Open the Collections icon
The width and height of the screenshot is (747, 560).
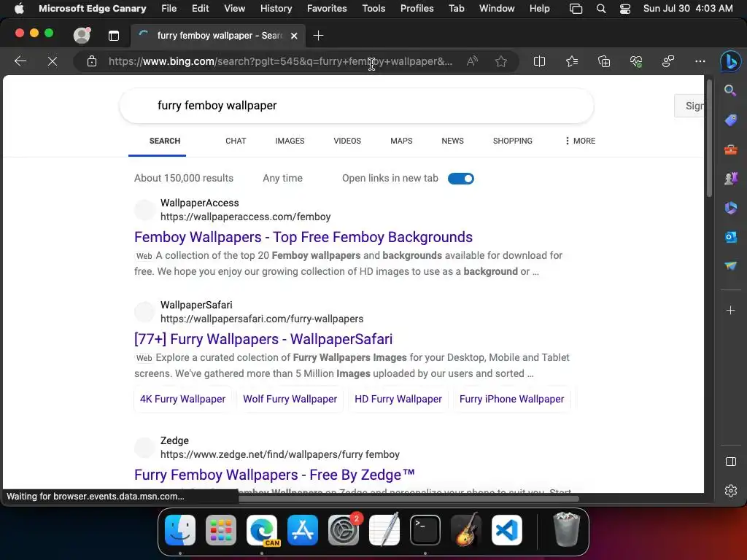pos(604,61)
